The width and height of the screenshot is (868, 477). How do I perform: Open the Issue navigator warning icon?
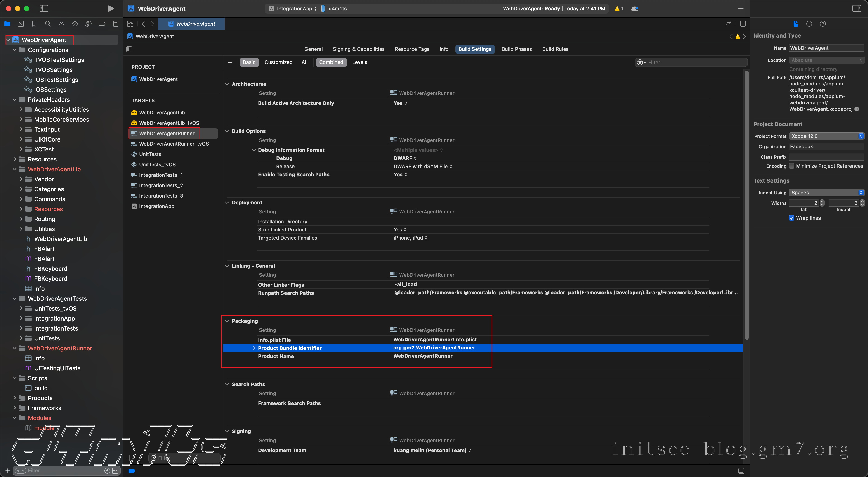click(61, 24)
